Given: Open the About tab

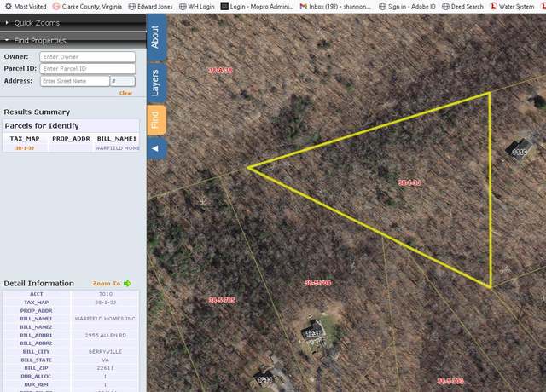Looking at the screenshot, I should (155, 37).
